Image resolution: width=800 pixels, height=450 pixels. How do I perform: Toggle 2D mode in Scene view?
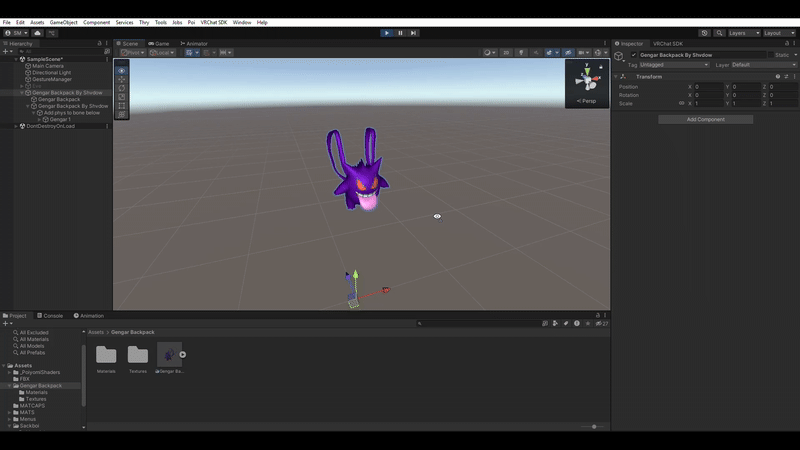[506, 53]
